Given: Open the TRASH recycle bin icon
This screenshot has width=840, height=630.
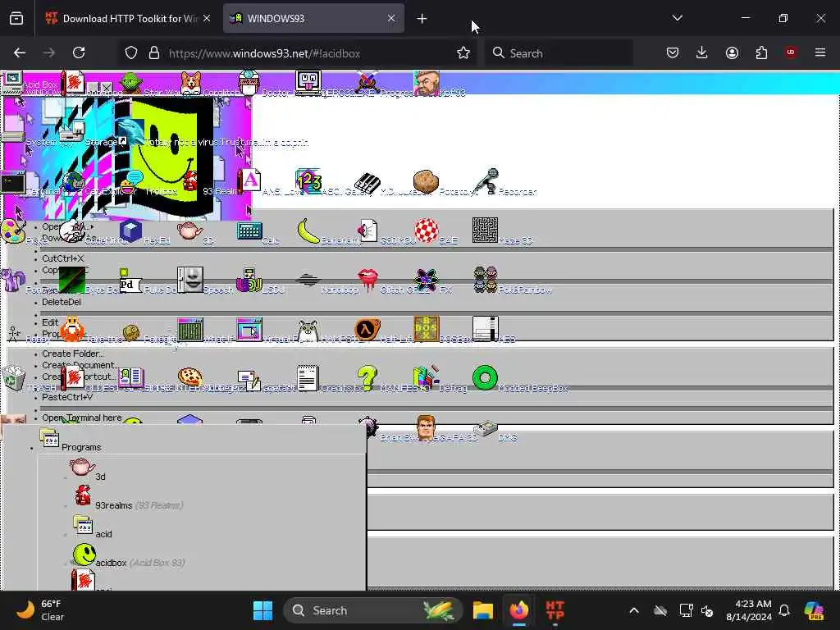Looking at the screenshot, I should tap(13, 378).
